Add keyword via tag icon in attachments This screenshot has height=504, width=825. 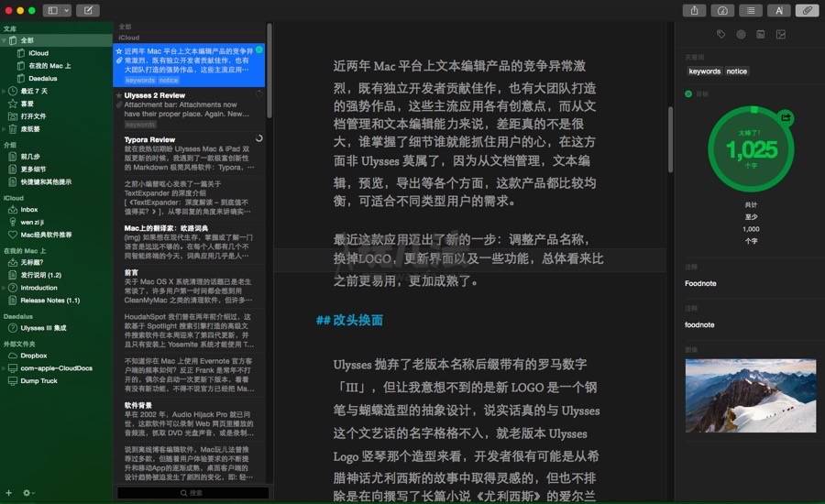[x=720, y=34]
